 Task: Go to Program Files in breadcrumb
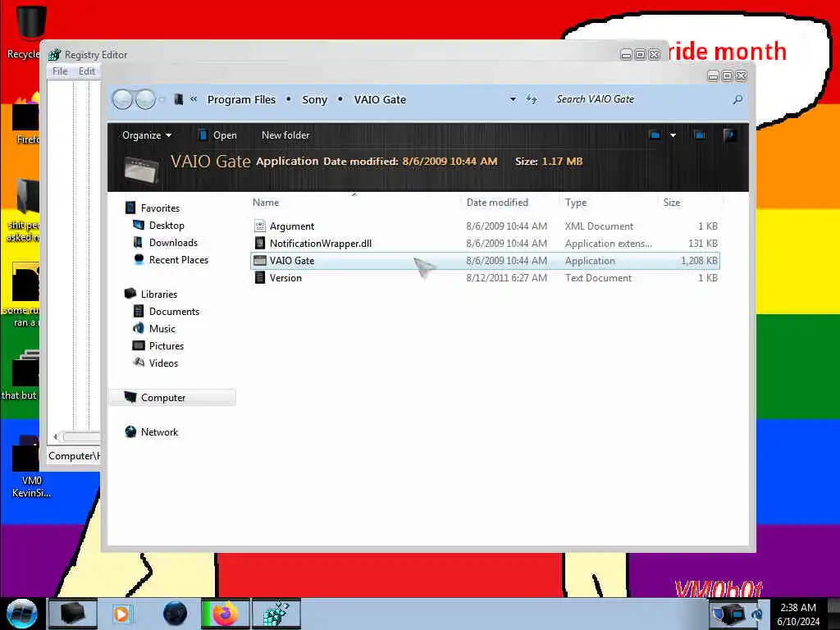coord(242,99)
